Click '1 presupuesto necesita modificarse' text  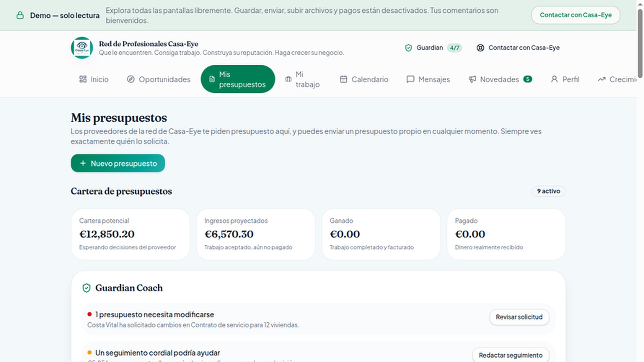[x=155, y=315]
